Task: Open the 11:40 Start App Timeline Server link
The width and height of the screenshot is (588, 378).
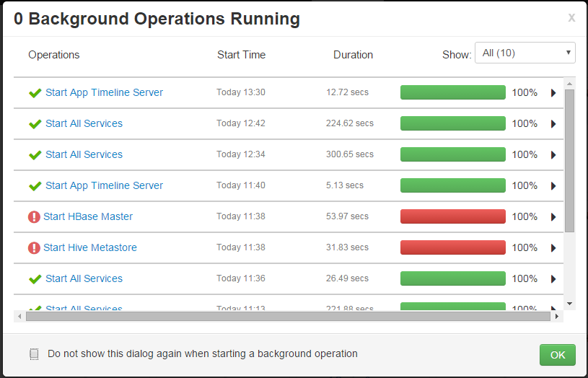Action: point(104,185)
